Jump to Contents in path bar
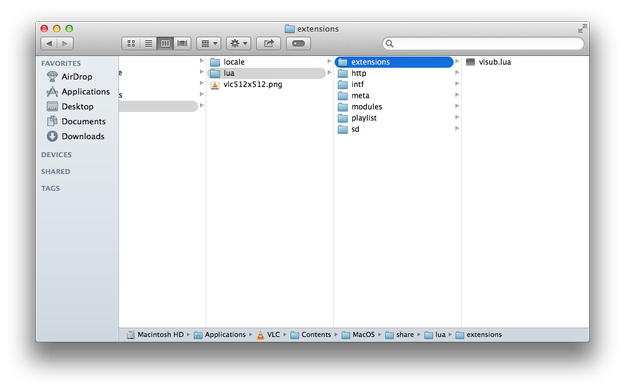625x391 pixels. tap(311, 335)
